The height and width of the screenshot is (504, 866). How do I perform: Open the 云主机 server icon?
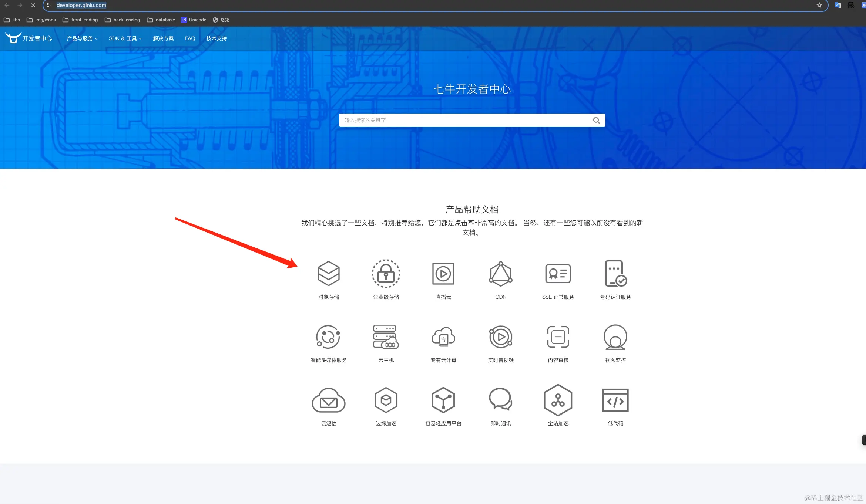[x=386, y=337]
